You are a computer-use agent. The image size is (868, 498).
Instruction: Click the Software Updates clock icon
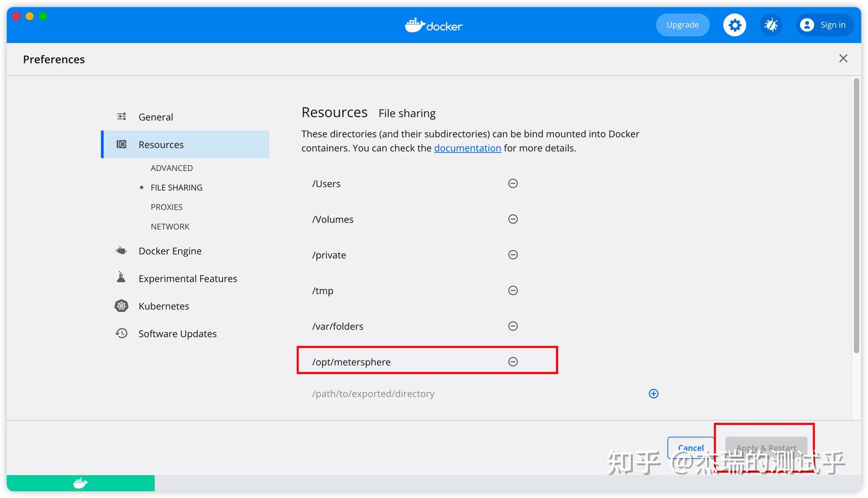point(122,333)
